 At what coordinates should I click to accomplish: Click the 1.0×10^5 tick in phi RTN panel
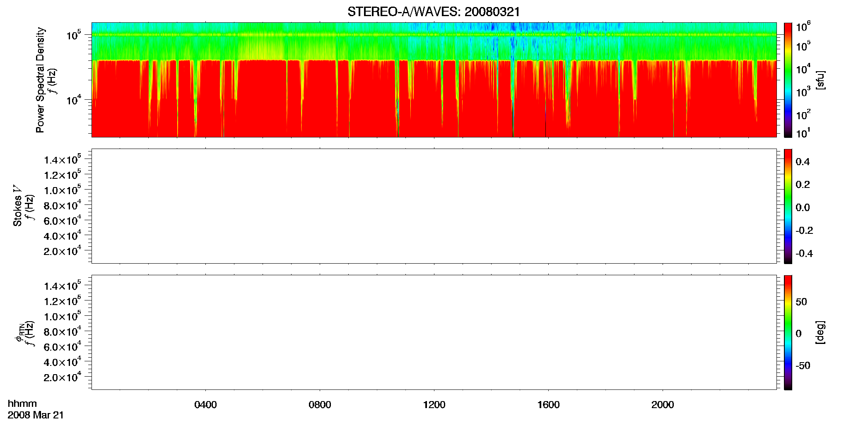pyautogui.click(x=63, y=316)
